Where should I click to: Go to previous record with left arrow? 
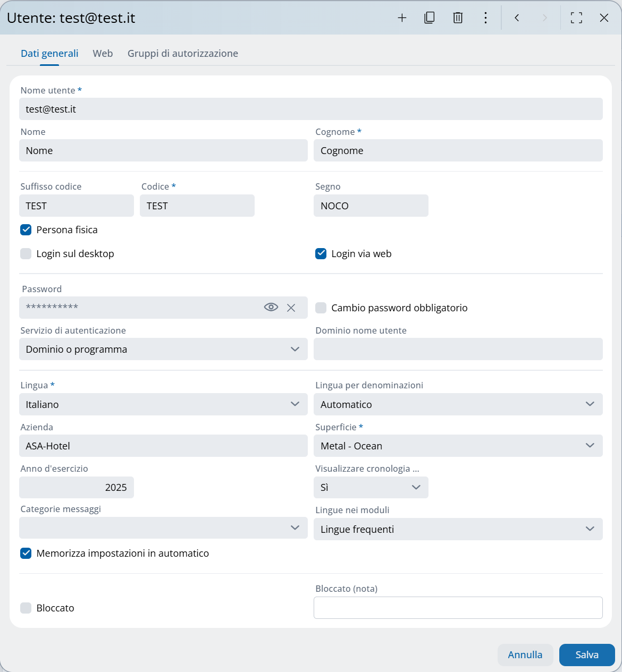517,18
